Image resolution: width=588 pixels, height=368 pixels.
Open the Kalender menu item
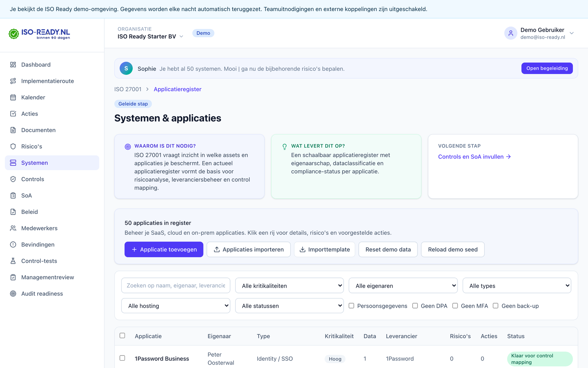click(x=52, y=98)
